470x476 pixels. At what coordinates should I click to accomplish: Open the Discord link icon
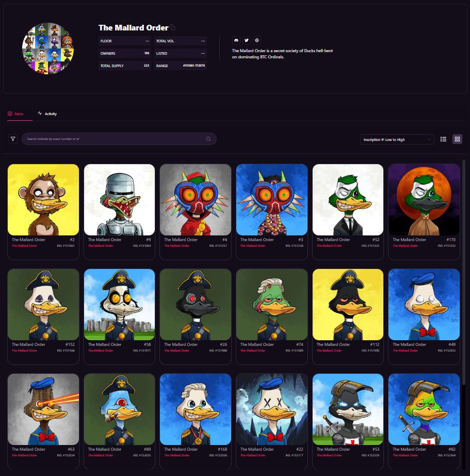(x=236, y=40)
